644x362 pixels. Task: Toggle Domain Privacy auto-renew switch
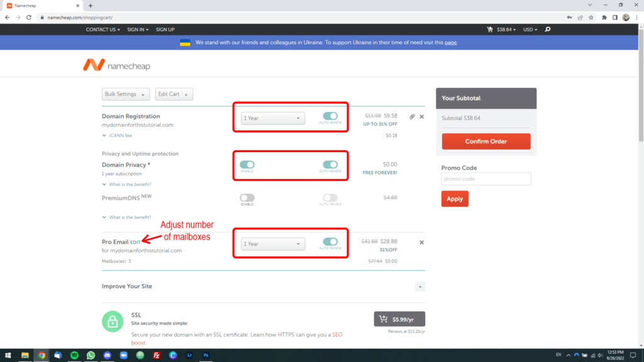click(330, 165)
